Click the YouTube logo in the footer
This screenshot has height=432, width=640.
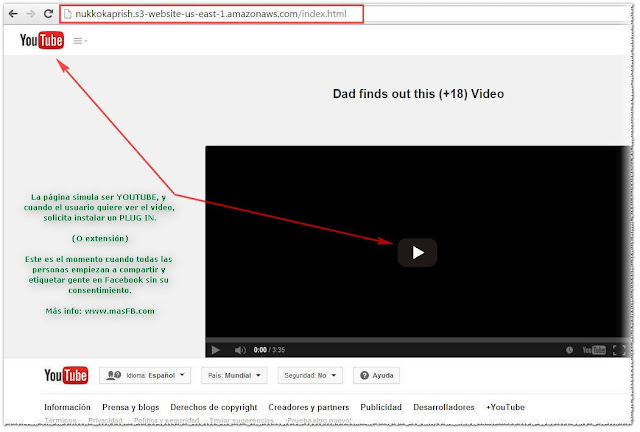[66, 375]
